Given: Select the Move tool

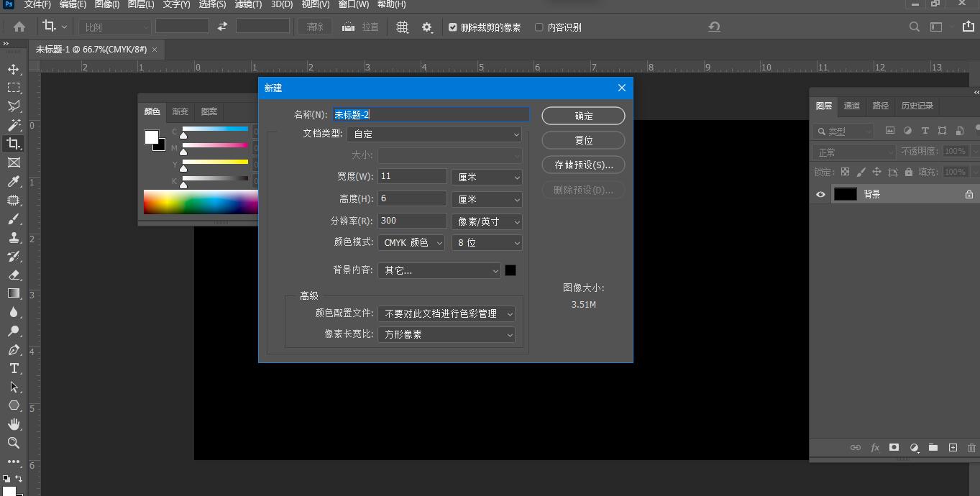Looking at the screenshot, I should (14, 69).
